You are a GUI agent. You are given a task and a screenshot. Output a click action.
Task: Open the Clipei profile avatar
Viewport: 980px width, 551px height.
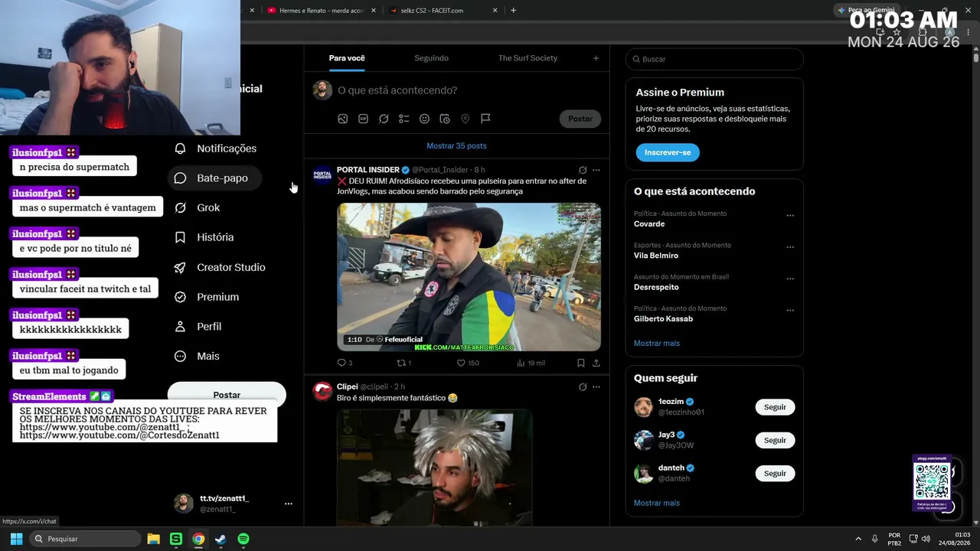(x=323, y=392)
